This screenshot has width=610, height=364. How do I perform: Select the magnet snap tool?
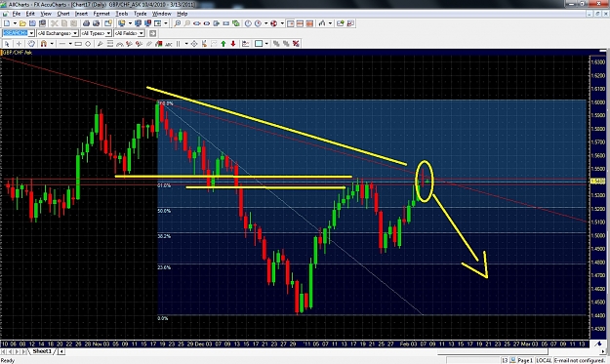44,44
